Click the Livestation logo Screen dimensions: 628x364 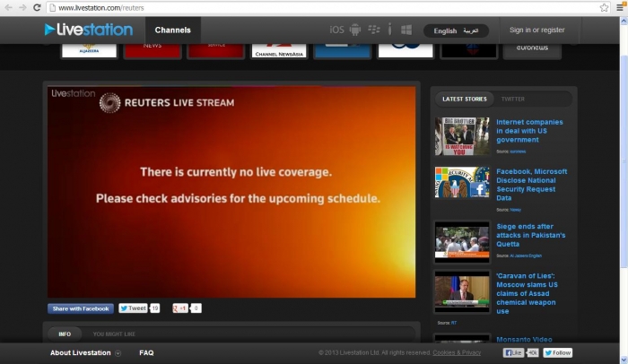point(88,30)
